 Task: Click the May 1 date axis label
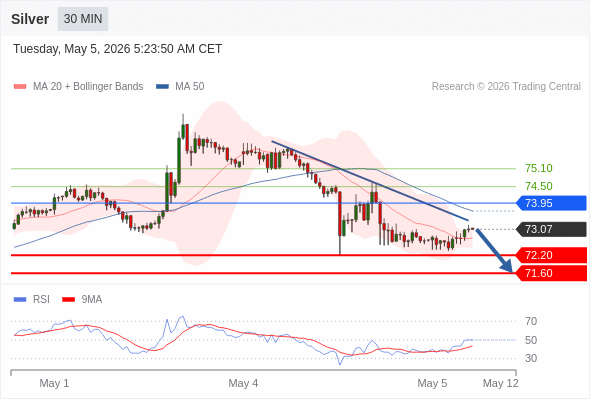(x=54, y=383)
